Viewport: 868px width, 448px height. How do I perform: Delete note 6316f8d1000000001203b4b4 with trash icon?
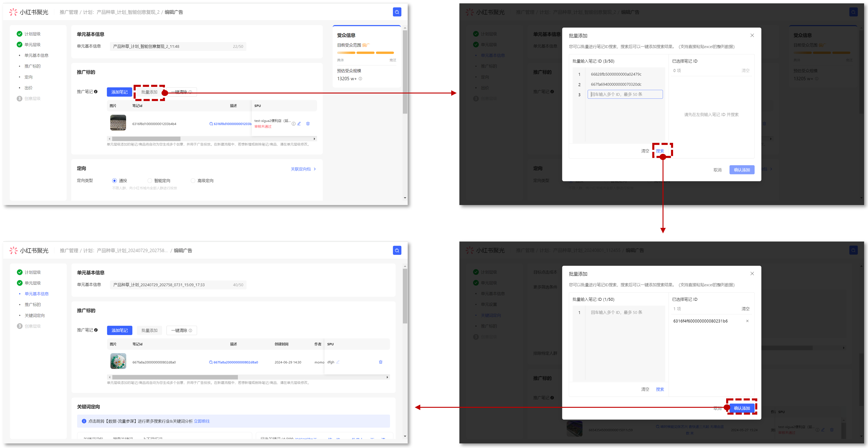(x=308, y=123)
